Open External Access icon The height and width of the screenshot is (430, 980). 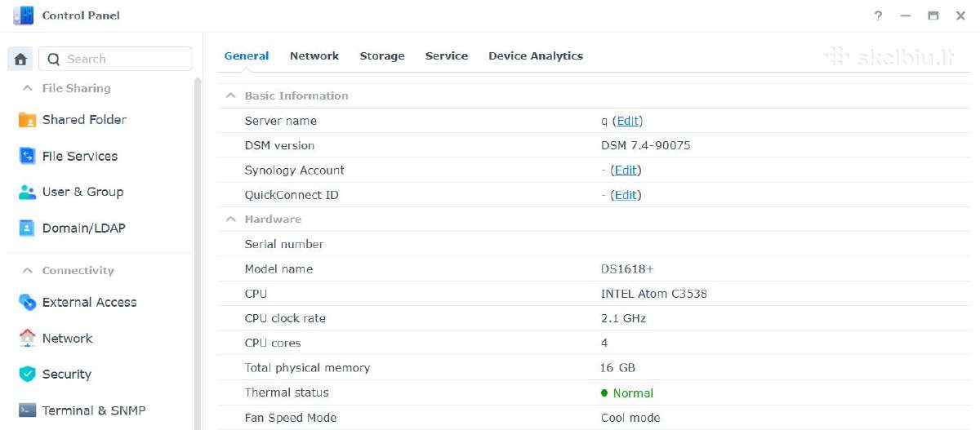(27, 302)
